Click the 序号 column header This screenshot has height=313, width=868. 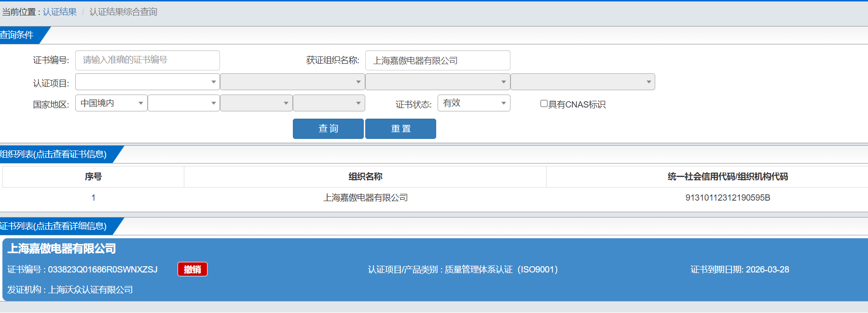pyautogui.click(x=93, y=177)
